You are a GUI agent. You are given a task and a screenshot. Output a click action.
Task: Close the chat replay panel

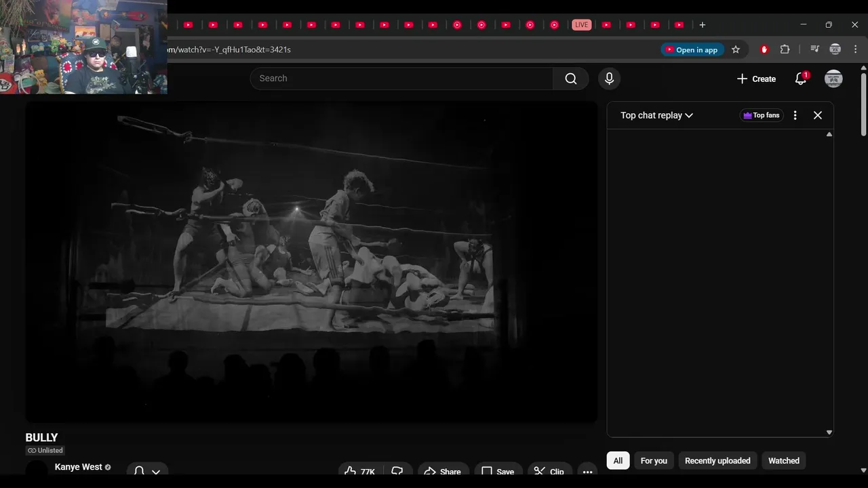point(818,115)
